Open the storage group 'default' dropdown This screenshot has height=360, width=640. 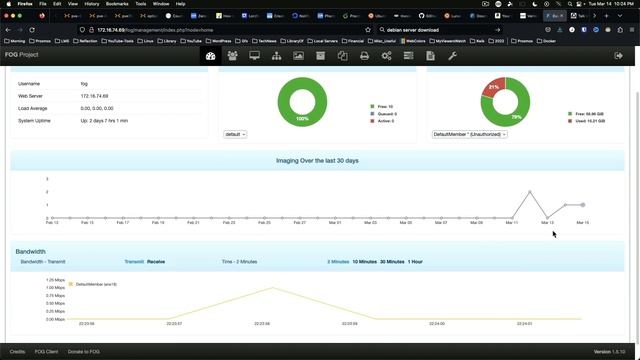pos(235,134)
